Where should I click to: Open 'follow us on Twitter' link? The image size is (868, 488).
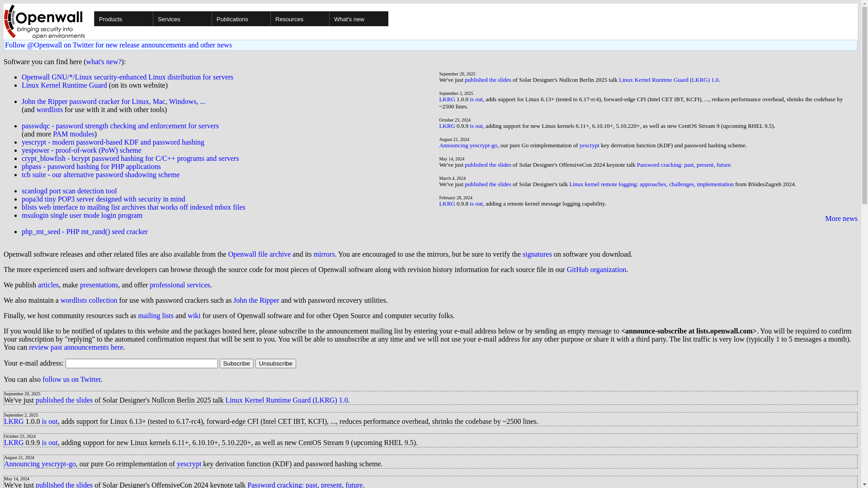point(71,380)
